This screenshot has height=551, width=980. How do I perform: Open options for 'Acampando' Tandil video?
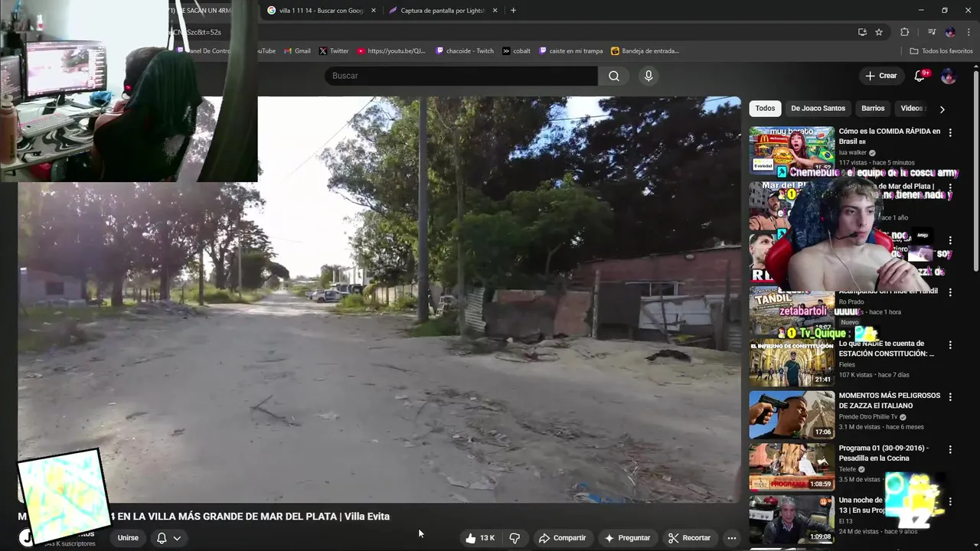point(950,292)
